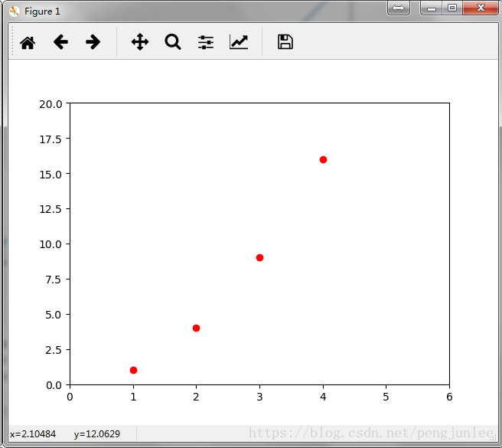Save the figure with the floppy icon
Viewport: 502px width, 448px height.
click(x=285, y=42)
